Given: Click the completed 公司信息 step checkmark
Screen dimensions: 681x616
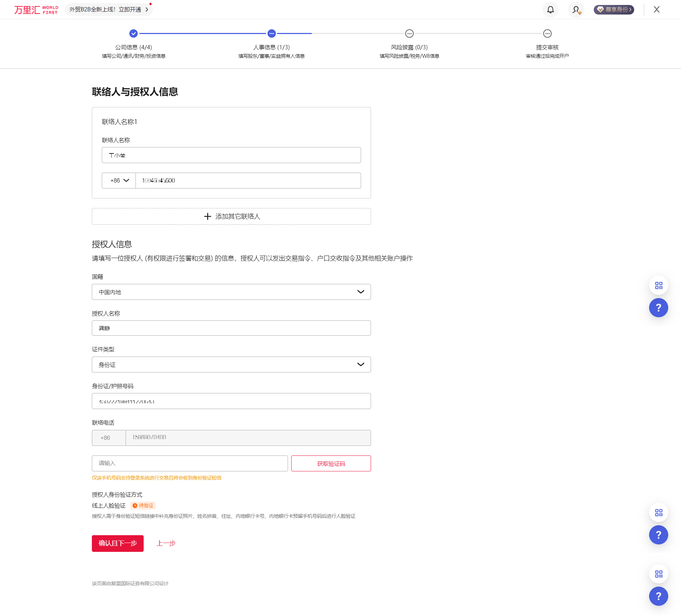Looking at the screenshot, I should [133, 34].
